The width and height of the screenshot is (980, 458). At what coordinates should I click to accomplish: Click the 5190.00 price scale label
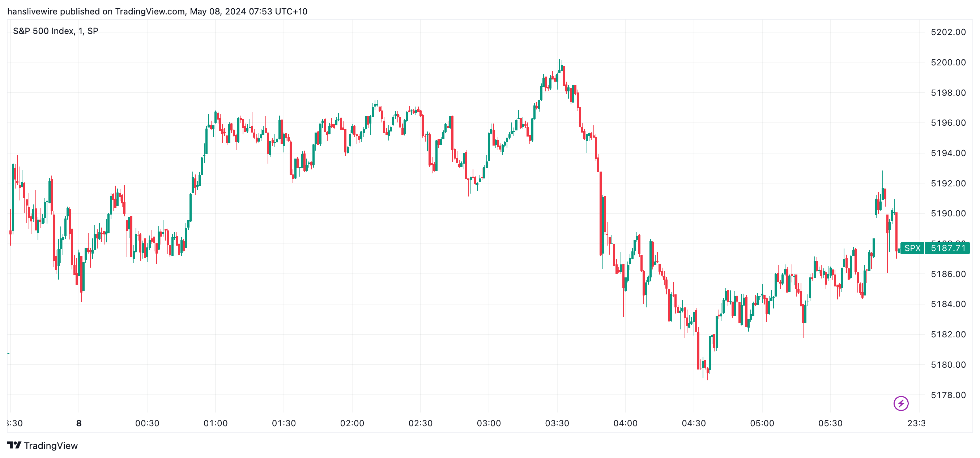(x=948, y=213)
